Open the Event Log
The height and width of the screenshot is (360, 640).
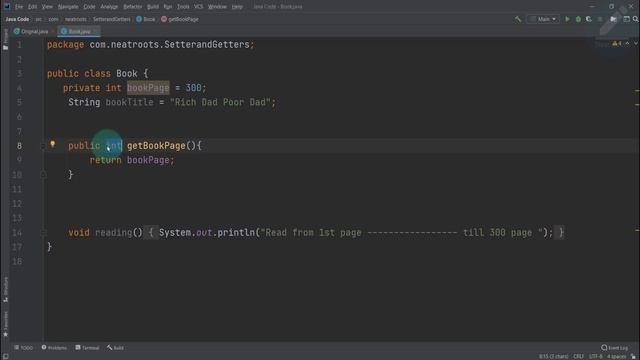tap(615, 348)
